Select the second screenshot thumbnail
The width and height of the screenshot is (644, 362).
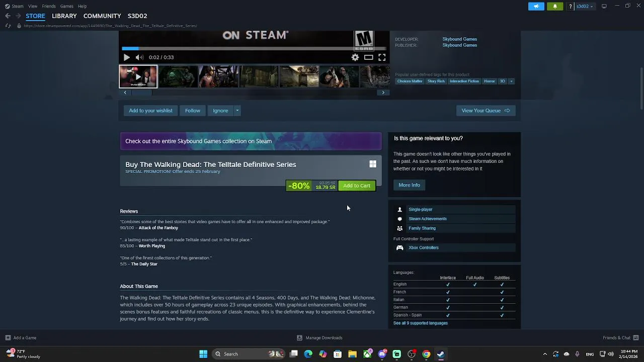[178, 76]
